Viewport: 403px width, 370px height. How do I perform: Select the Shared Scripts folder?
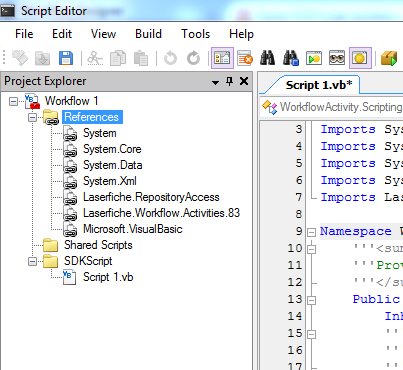[x=98, y=245]
